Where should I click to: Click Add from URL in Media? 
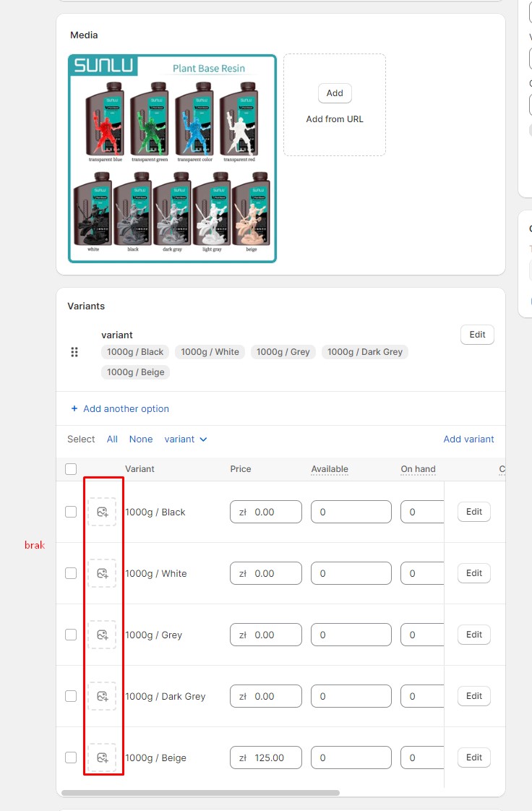coord(335,119)
